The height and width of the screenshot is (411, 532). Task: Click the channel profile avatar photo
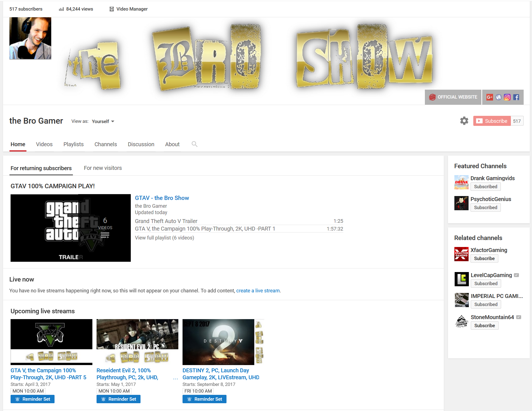pyautogui.click(x=30, y=38)
